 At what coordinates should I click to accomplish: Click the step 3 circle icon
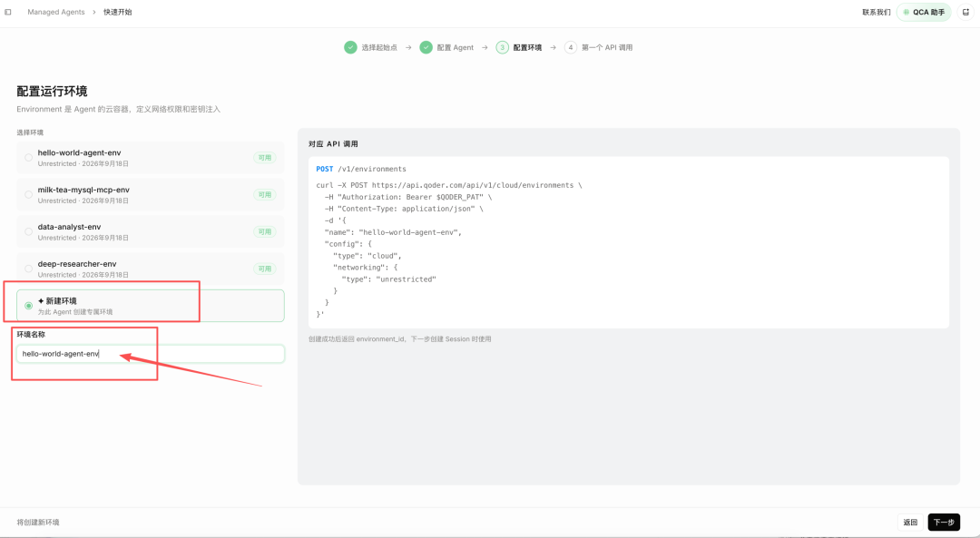tap(503, 47)
